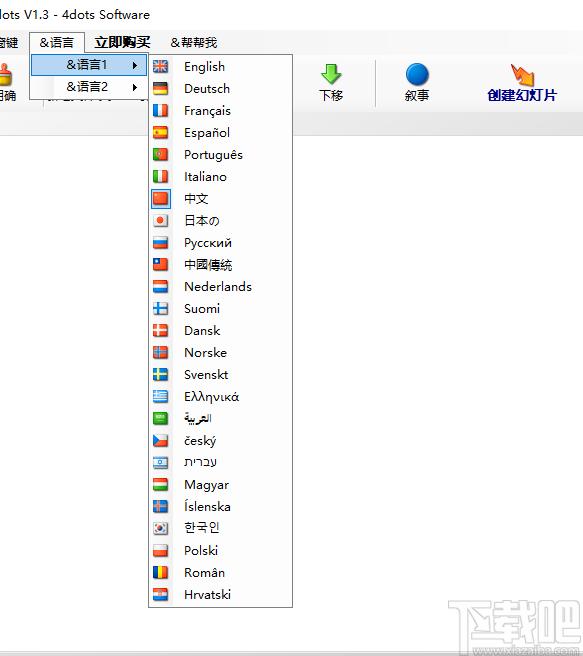Click the blue circle narration icon
The image size is (583, 656).
tap(417, 74)
